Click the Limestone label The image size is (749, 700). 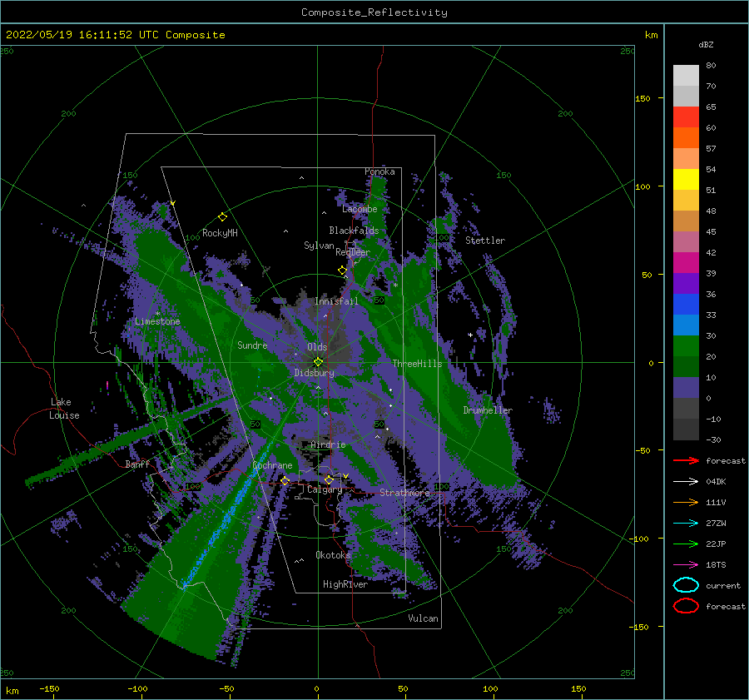(x=157, y=321)
